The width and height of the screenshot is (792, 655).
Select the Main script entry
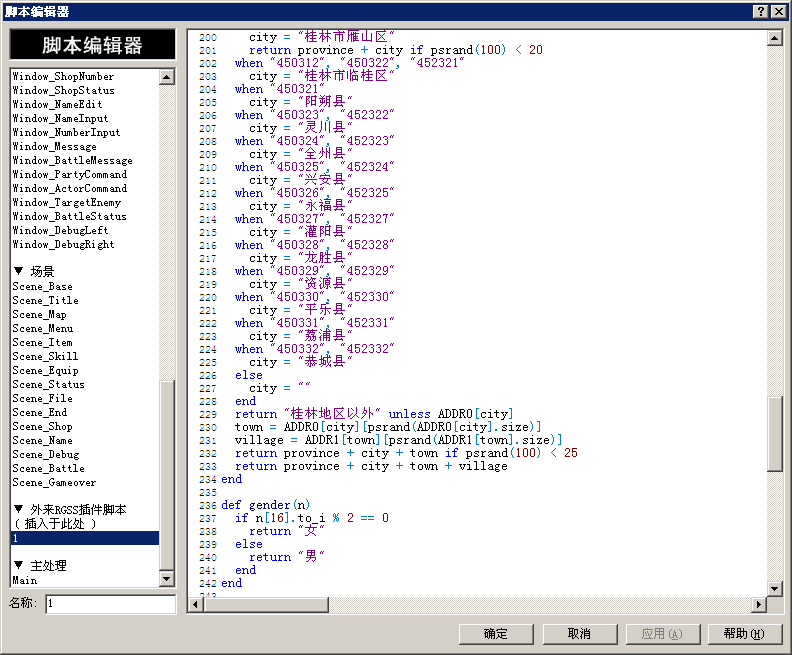tap(85, 580)
